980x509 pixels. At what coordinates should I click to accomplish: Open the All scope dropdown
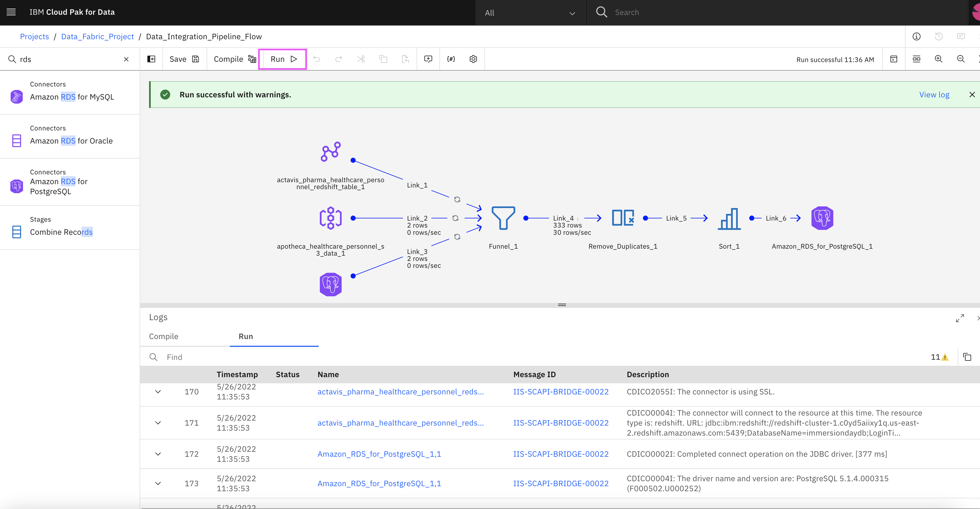530,13
